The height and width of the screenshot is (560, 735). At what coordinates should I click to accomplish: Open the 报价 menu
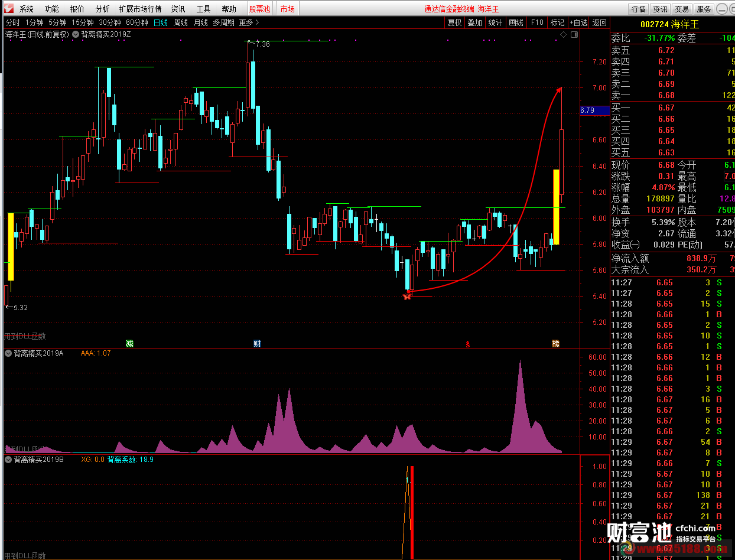tap(77, 9)
